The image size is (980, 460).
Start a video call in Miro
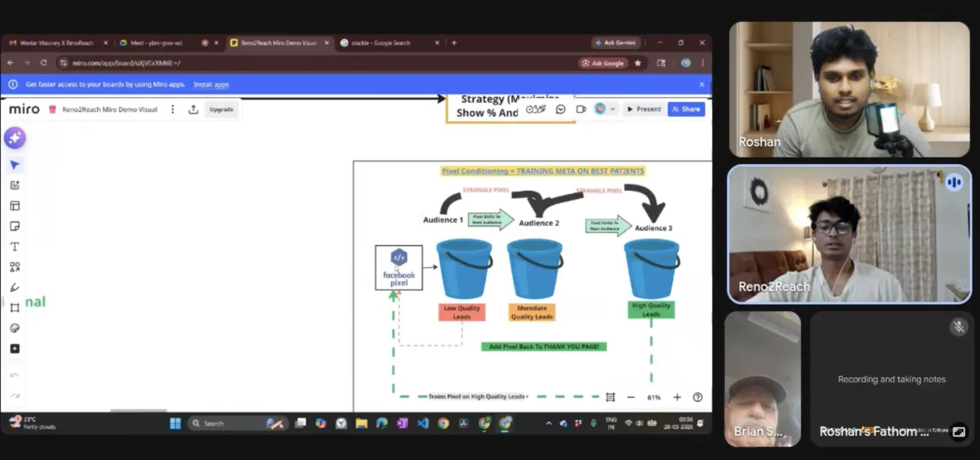pos(581,109)
